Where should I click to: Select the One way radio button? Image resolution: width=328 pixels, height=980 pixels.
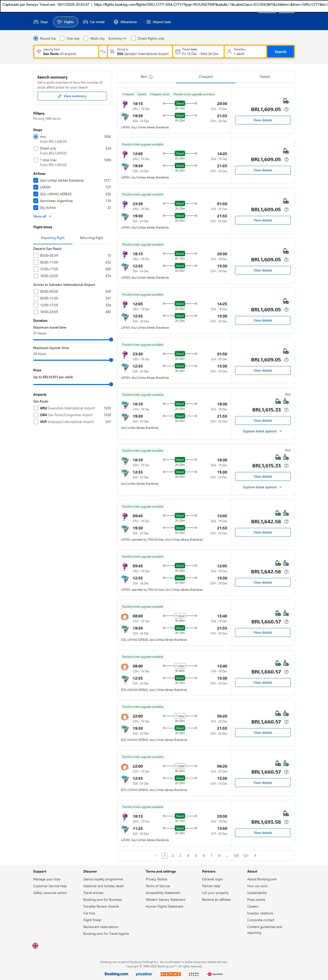62,38
